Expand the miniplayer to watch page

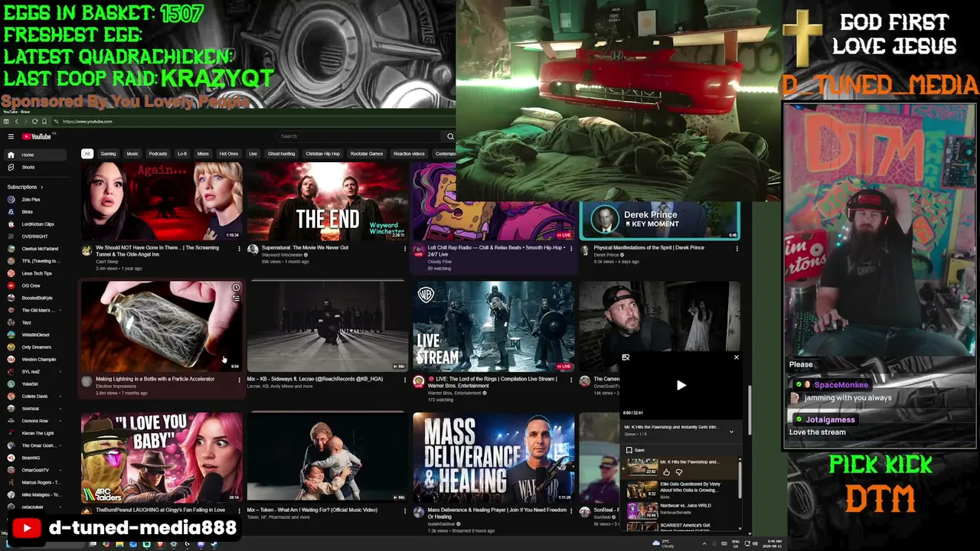pos(626,357)
